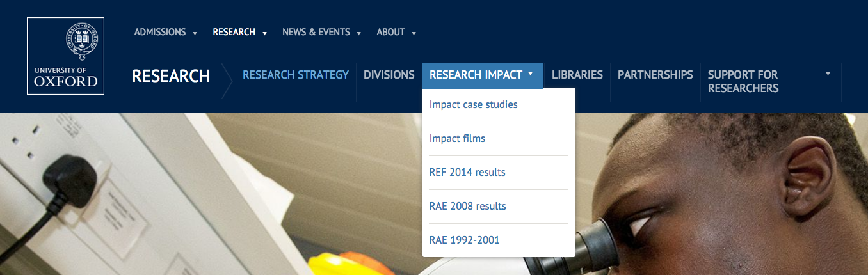Go to Research Strategy section
868x275 pixels.
[x=296, y=75]
